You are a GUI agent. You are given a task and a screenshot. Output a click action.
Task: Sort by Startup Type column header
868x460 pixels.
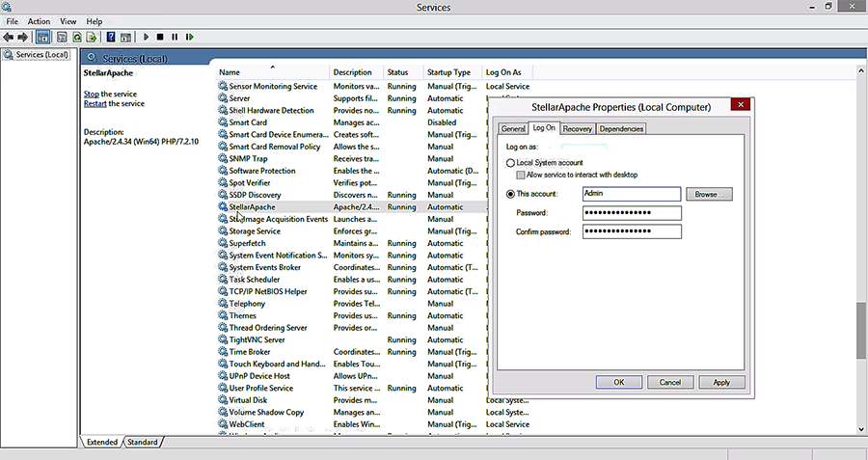[x=452, y=72]
